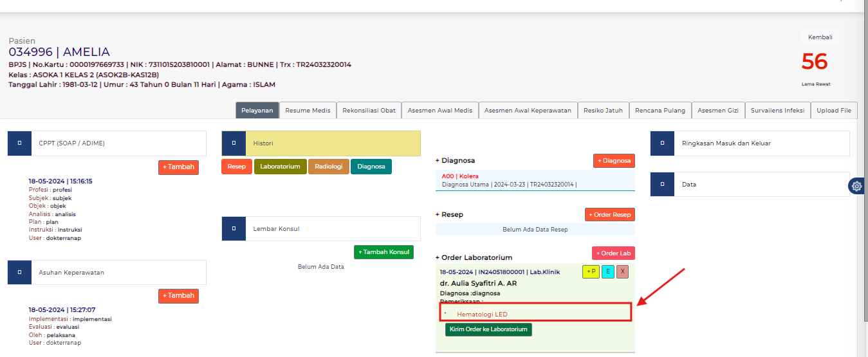Show Laboratorium history filter

(280, 167)
